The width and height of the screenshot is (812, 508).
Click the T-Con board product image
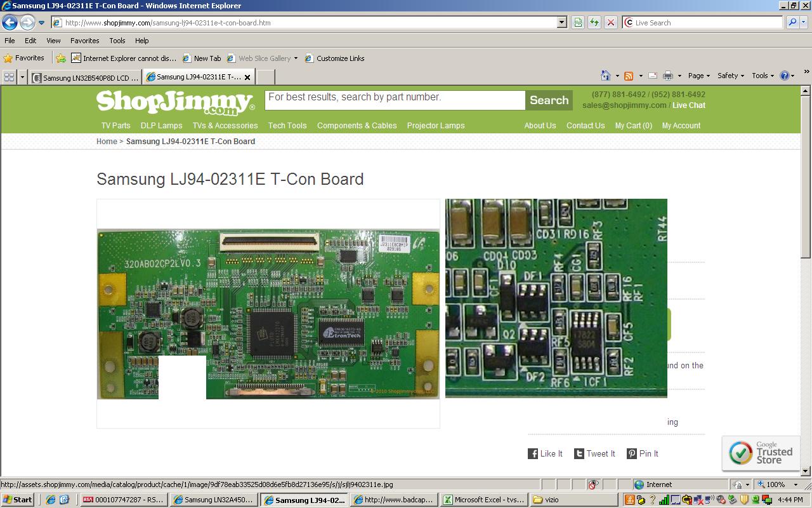click(x=268, y=314)
